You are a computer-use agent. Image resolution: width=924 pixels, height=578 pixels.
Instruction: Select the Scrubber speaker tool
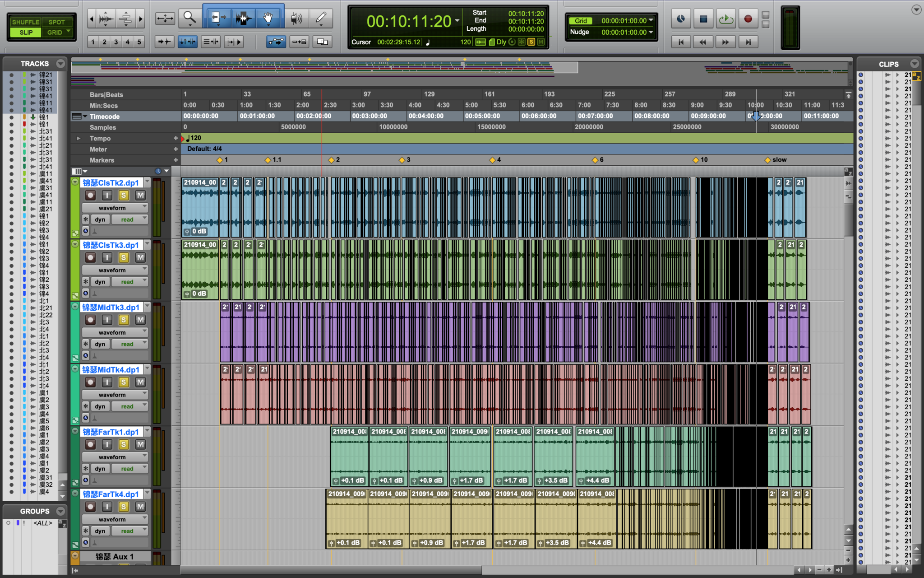click(x=296, y=18)
